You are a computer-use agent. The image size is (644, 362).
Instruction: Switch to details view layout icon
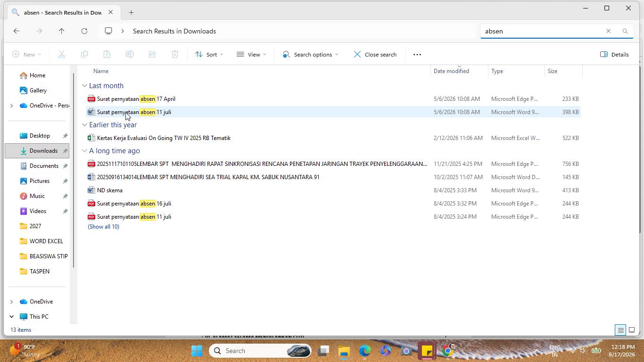pyautogui.click(x=620, y=330)
